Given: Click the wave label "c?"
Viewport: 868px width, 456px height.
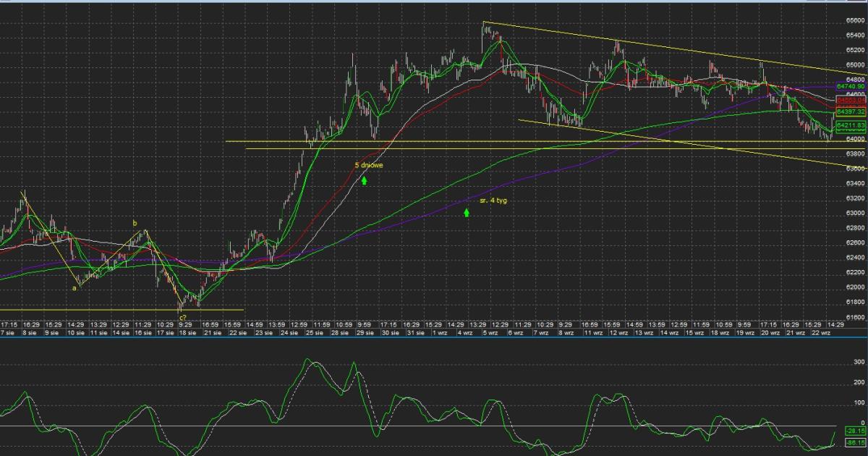Looking at the screenshot, I should click(x=184, y=318).
